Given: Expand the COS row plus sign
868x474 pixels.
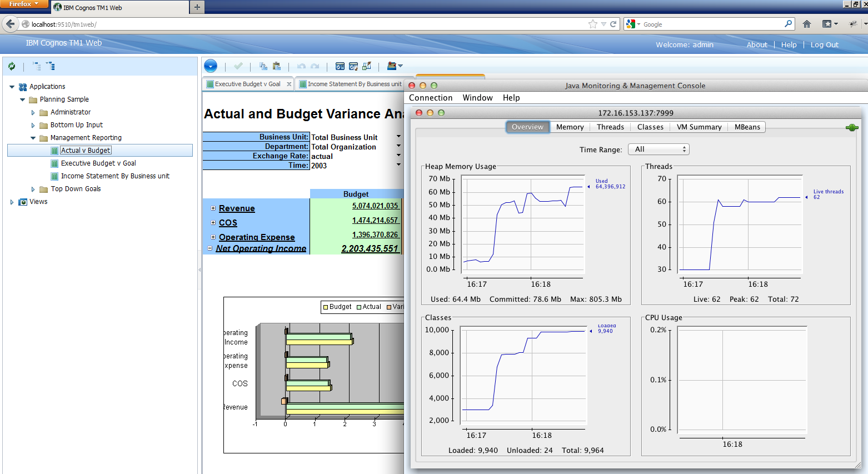Looking at the screenshot, I should pos(213,223).
